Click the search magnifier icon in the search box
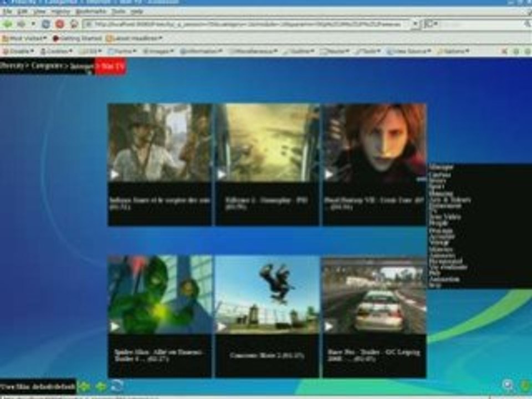 coord(528,24)
